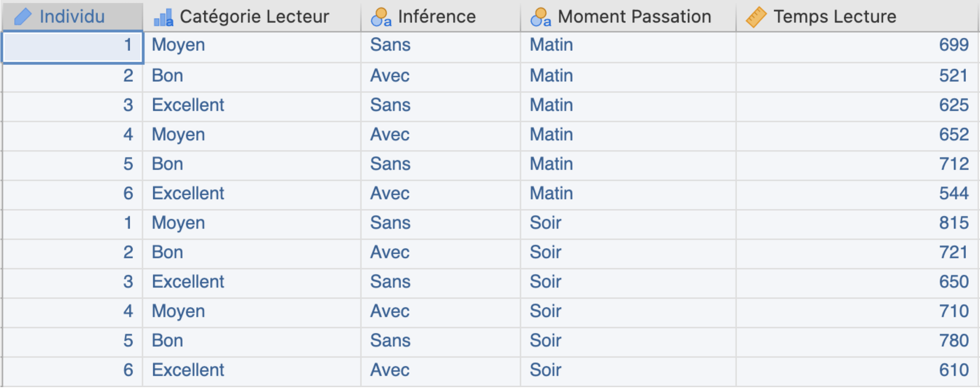Image resolution: width=980 pixels, height=392 pixels.
Task: Click the pencil icon beside Individu
Action: tap(23, 17)
